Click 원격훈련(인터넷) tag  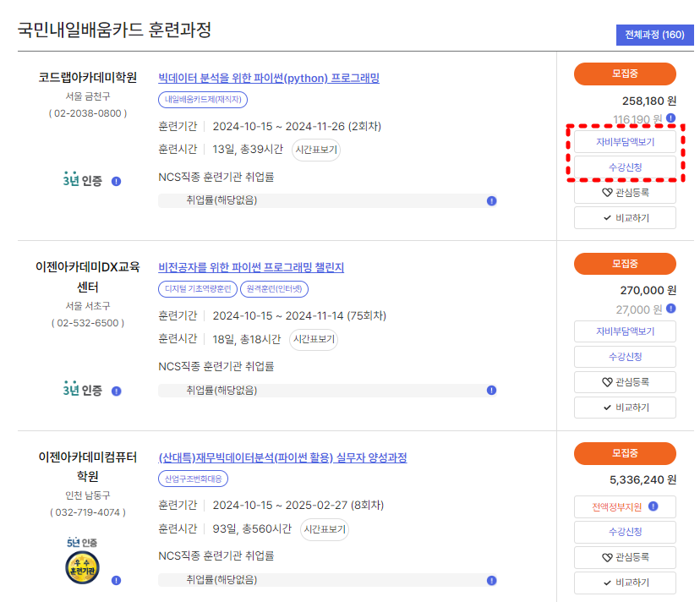pyautogui.click(x=274, y=289)
